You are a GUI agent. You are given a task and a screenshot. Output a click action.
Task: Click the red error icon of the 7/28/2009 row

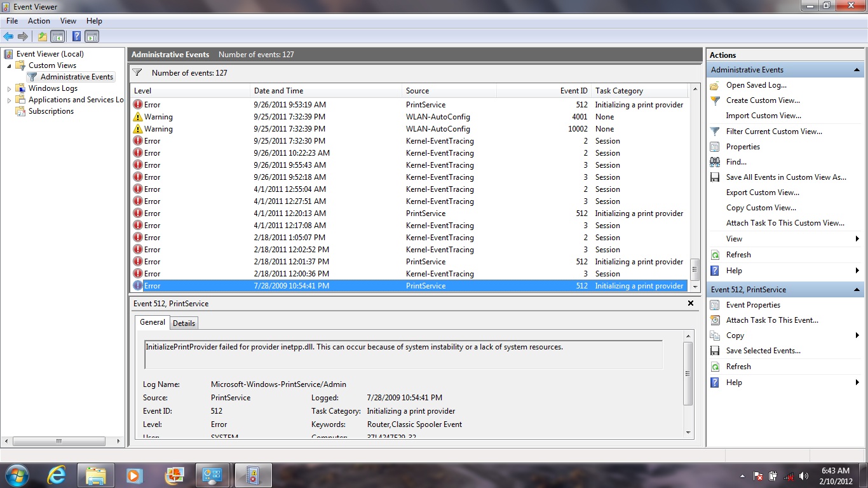coord(138,286)
